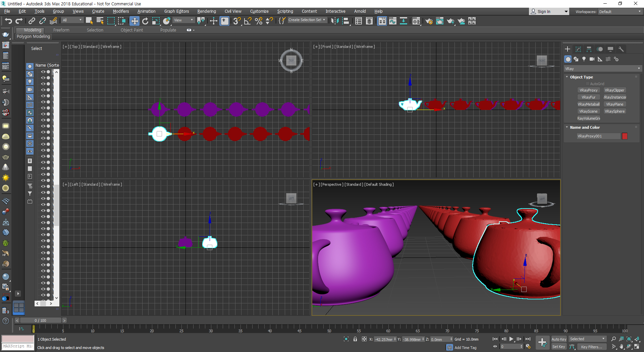
Task: Activate the Select and Move tool
Action: click(134, 21)
